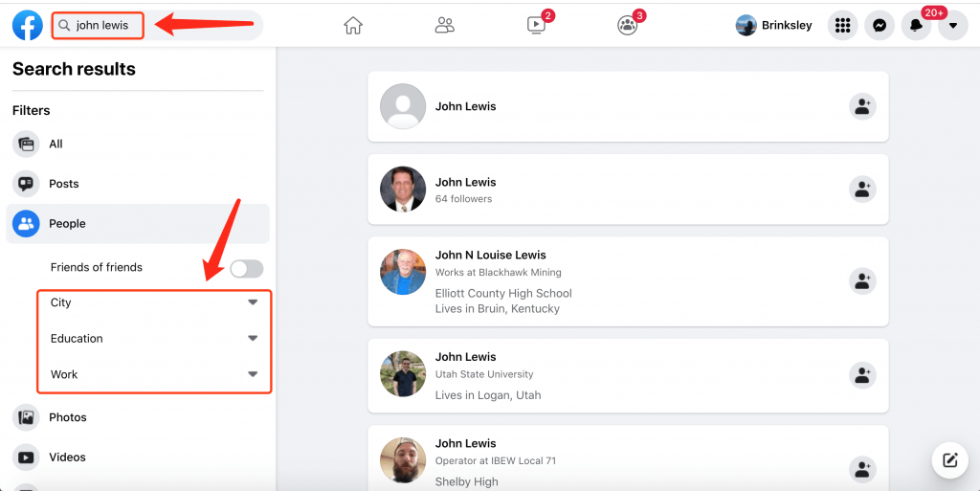Click the People filter icon
This screenshot has width=980, height=491.
[x=26, y=224]
